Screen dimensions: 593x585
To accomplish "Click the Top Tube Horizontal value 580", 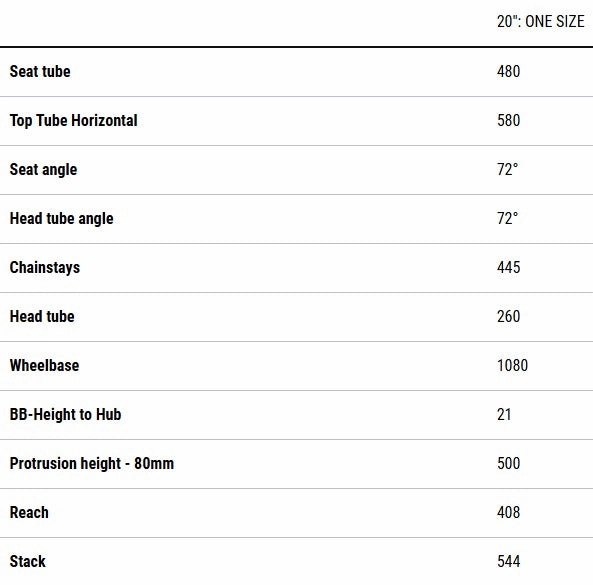I will pos(509,121).
